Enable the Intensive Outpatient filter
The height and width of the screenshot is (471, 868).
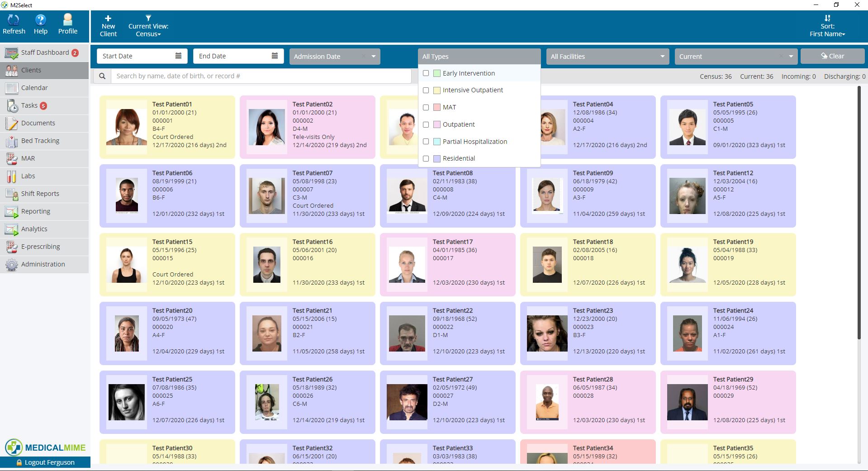pyautogui.click(x=426, y=90)
